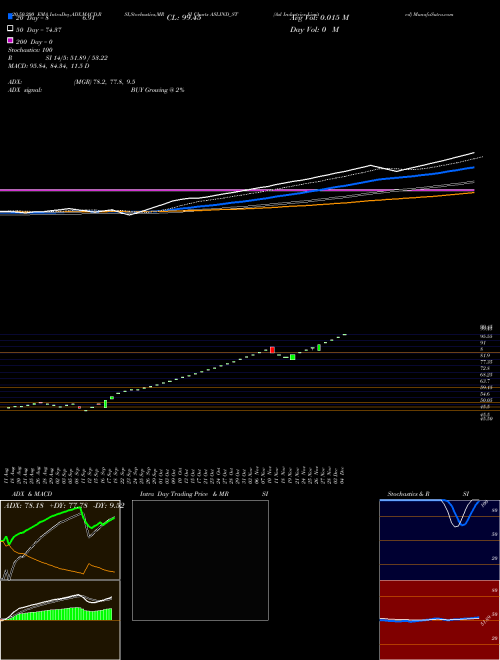Open the red RSI chart panel

pos(439,620)
